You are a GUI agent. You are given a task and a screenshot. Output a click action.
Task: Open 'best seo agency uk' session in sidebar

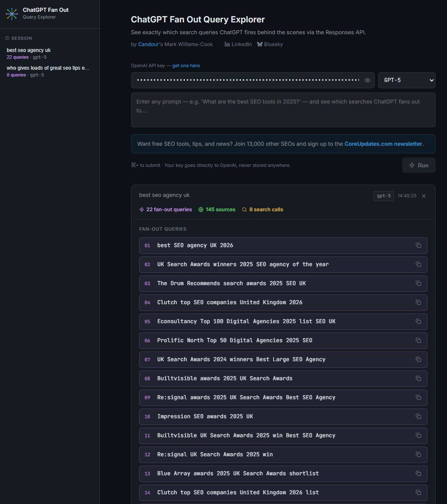(x=29, y=50)
